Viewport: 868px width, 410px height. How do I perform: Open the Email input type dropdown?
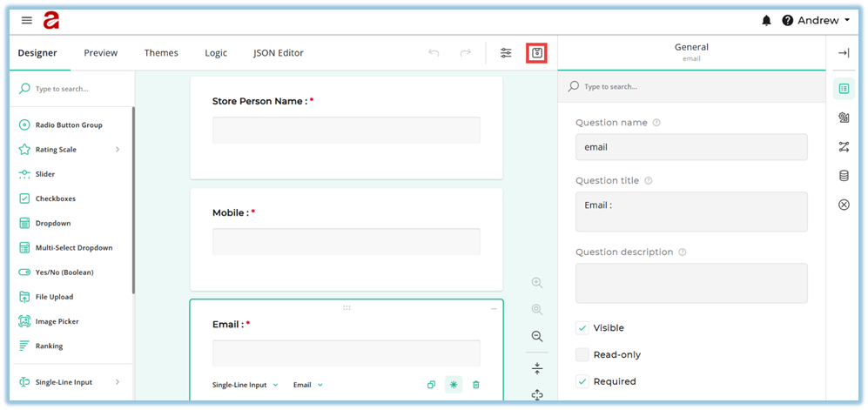307,385
